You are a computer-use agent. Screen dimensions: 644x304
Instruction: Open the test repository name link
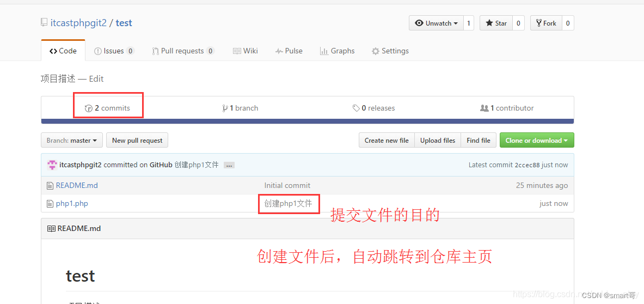[x=124, y=23]
